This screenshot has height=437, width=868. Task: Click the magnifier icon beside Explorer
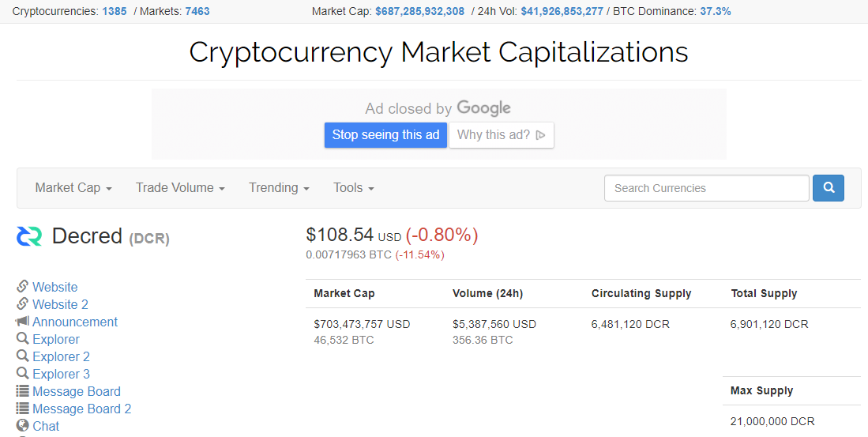pos(22,338)
